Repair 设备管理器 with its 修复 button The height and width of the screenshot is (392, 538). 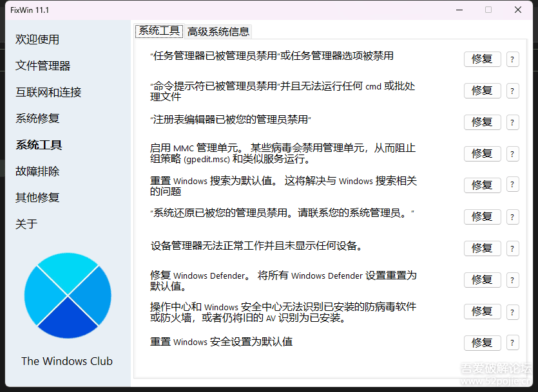pos(482,248)
